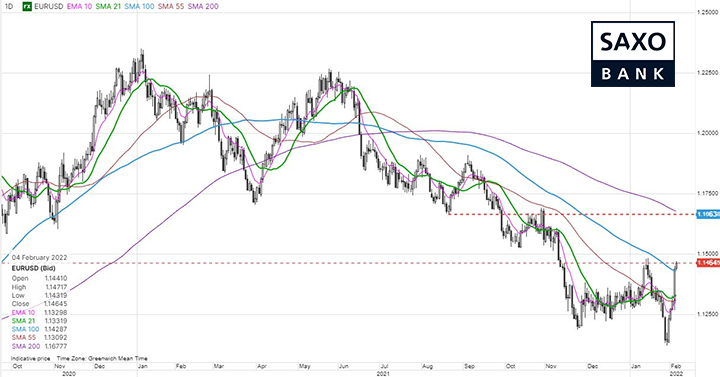Click the 1.1750 price axis label

[x=708, y=193]
